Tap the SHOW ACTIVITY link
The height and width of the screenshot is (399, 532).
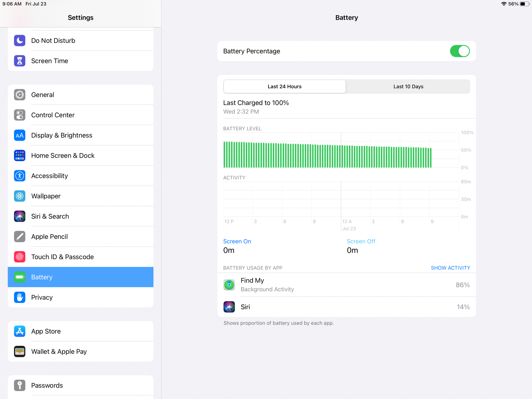(x=450, y=268)
